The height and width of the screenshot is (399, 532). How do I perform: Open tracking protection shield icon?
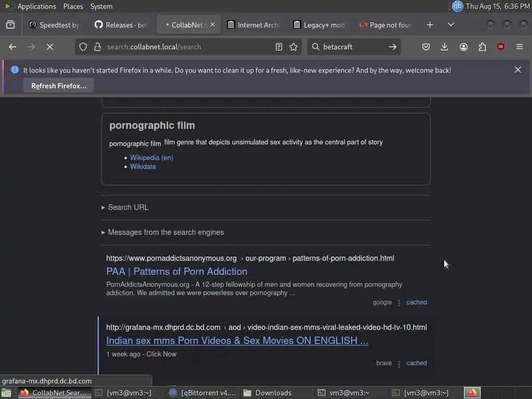pyautogui.click(x=83, y=47)
